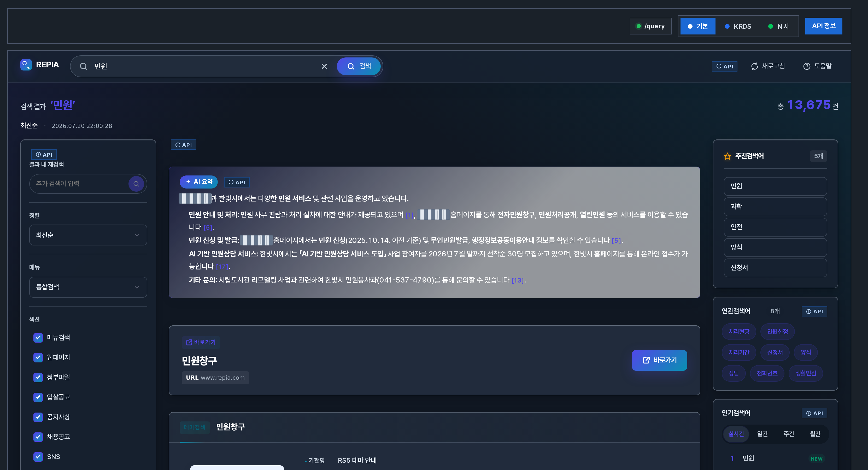Viewport: 868px width, 470px height.
Task: Switch to the 주간 popular tab
Action: point(789,434)
